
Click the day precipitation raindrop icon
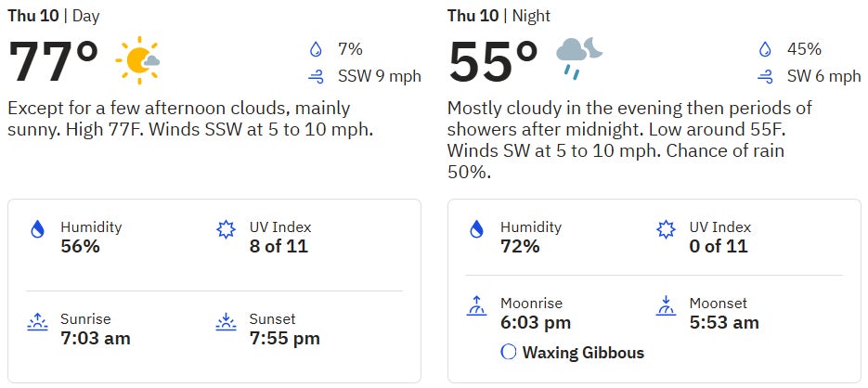tap(317, 49)
